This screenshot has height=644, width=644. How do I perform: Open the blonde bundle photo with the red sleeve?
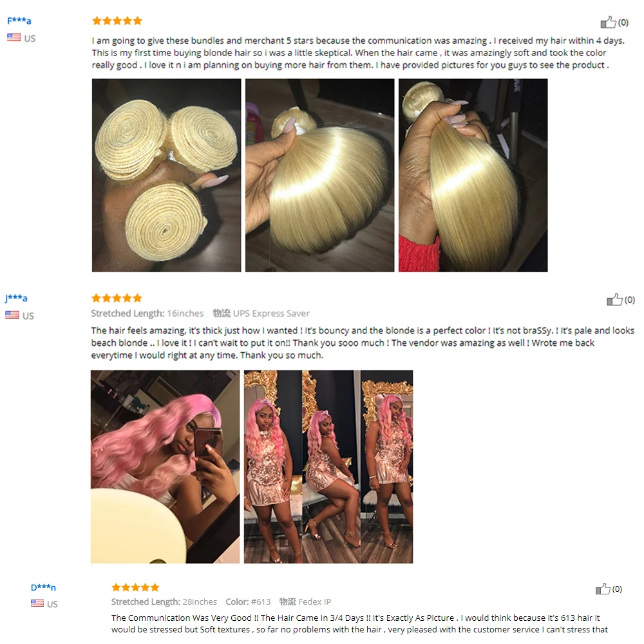click(x=473, y=175)
